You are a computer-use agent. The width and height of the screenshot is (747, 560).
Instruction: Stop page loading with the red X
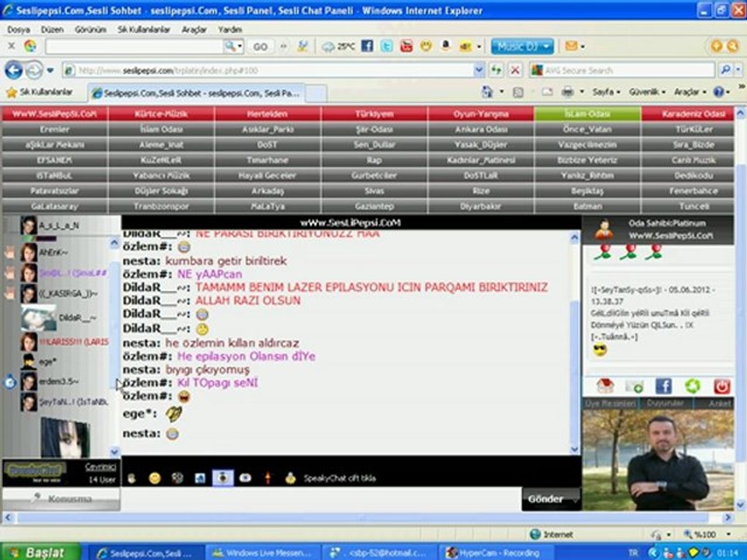tap(515, 71)
